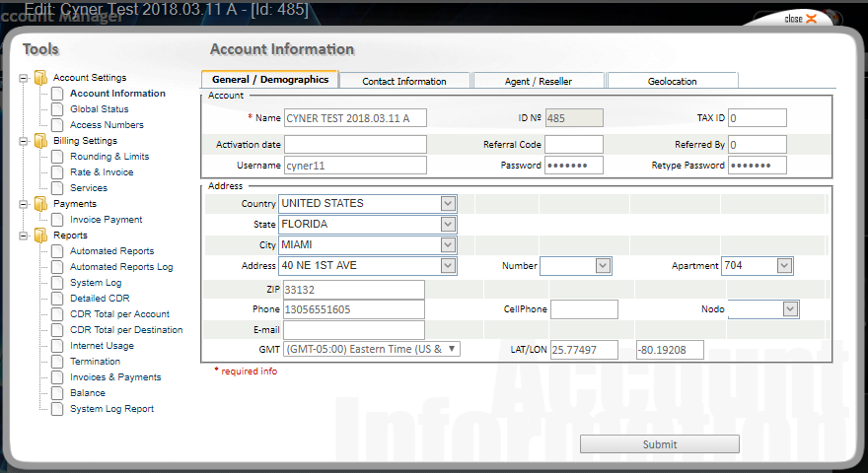The image size is (868, 473).
Task: Click the page icon beside Balance
Action: tap(57, 393)
